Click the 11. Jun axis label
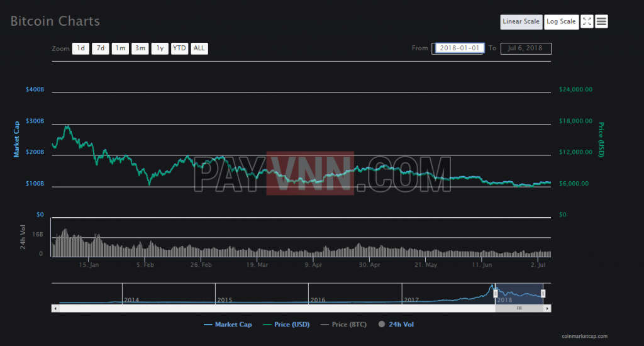 [482, 265]
